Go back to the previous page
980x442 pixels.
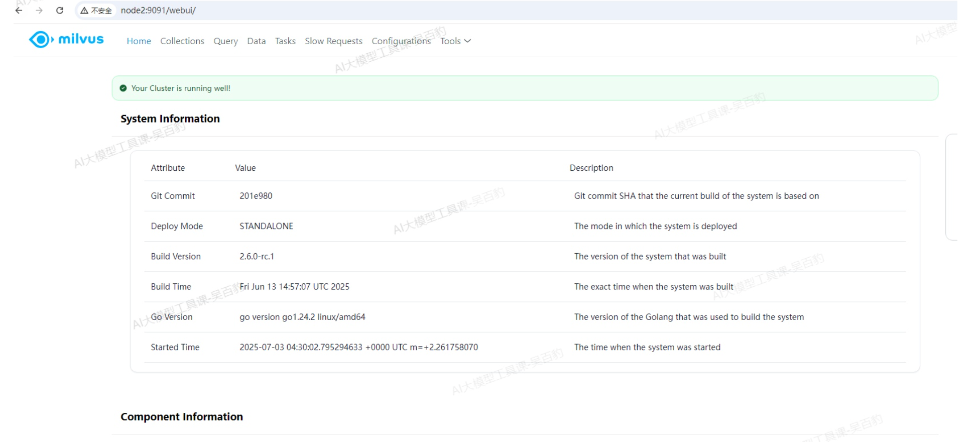click(19, 10)
